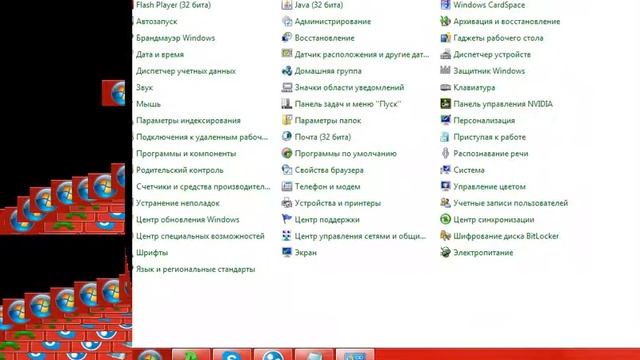Click the Телефон и модем icon
The width and height of the screenshot is (640, 360).
[287, 187]
